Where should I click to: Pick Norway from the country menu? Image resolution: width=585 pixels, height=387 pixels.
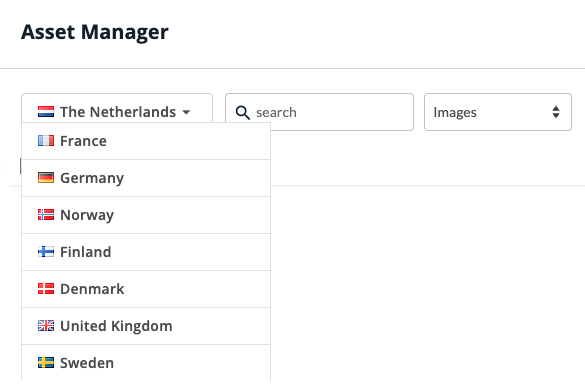click(x=146, y=215)
